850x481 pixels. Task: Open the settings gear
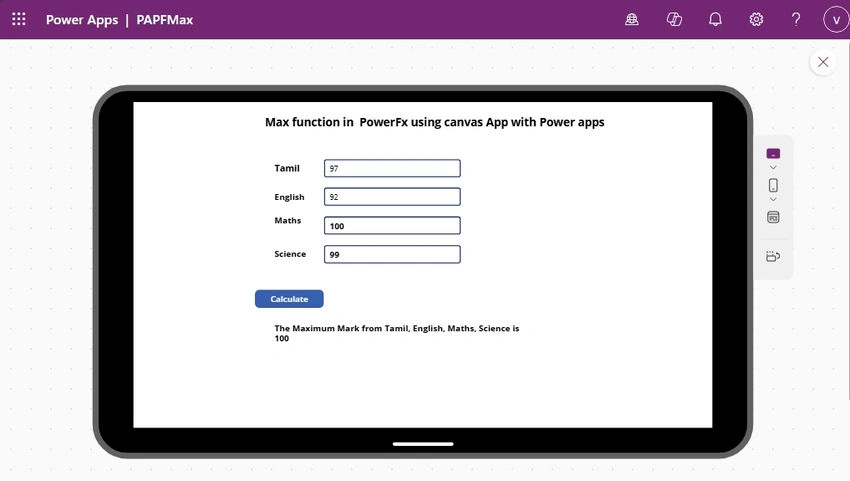tap(756, 20)
